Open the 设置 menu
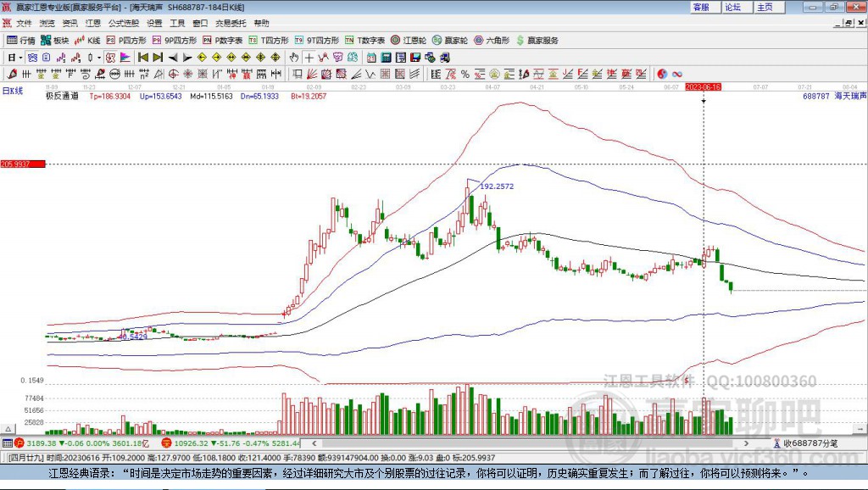Screen dimensions: 868x490 [154, 23]
